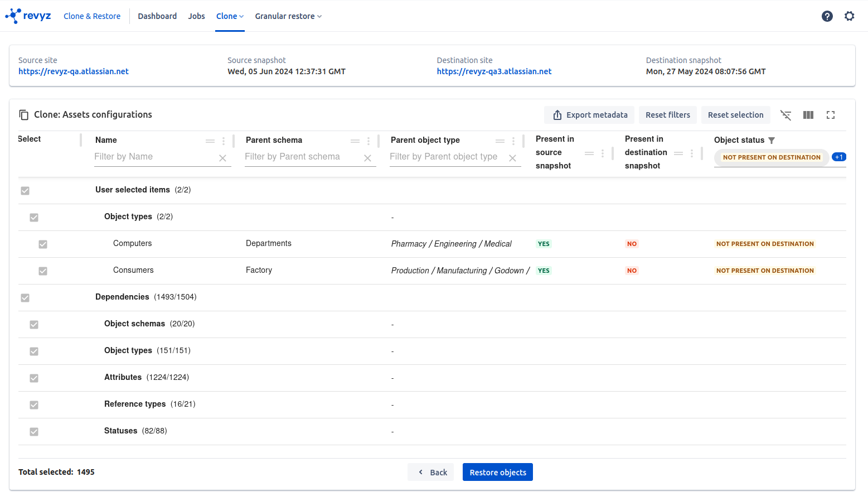This screenshot has width=868, height=501.
Task: Expand the Attributes (1224/1224) group
Action: tap(147, 377)
